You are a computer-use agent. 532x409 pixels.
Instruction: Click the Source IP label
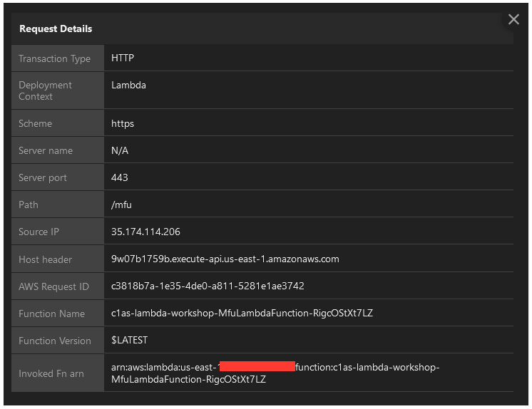coord(39,232)
